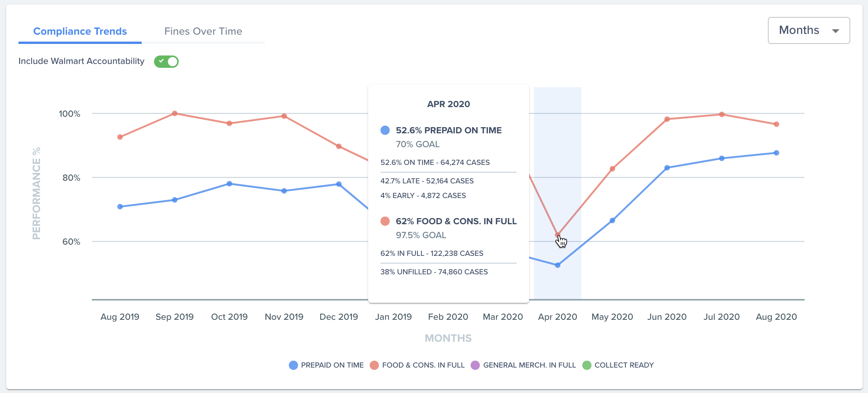Click the Prepaid On Time legend dot
This screenshot has height=393, width=868.
(293, 365)
